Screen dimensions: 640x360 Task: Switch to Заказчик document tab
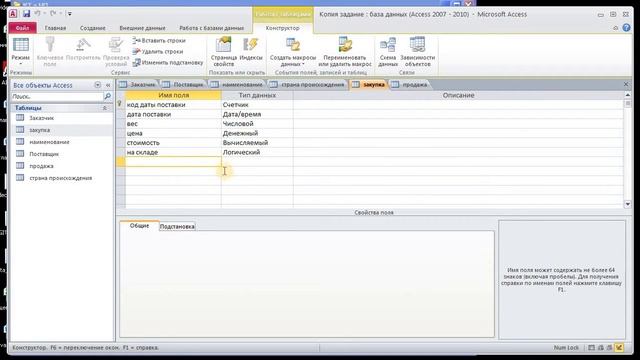tap(138, 84)
